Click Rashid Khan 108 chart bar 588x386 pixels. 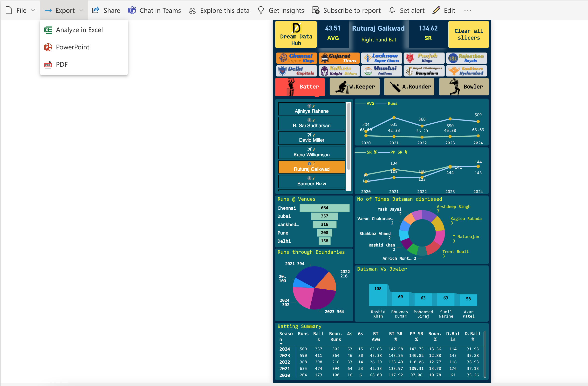pos(377,295)
